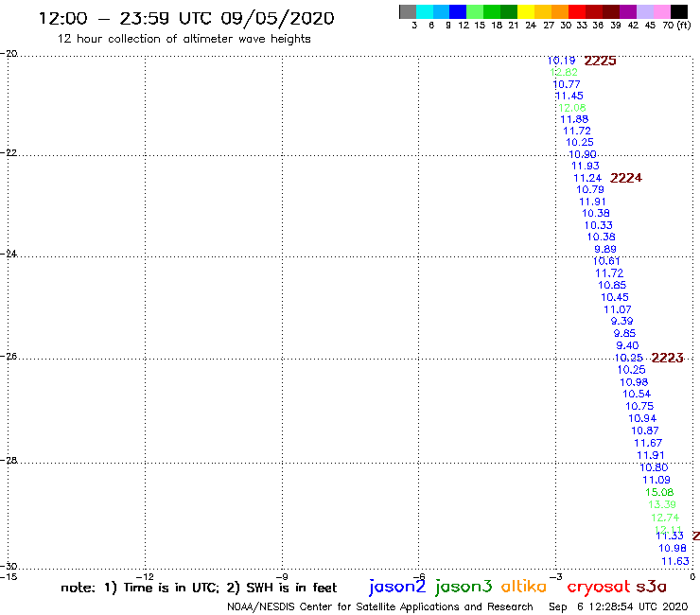Click the bright red 30-33 ft legend swatch
This screenshot has width=700, height=615.
point(577,11)
